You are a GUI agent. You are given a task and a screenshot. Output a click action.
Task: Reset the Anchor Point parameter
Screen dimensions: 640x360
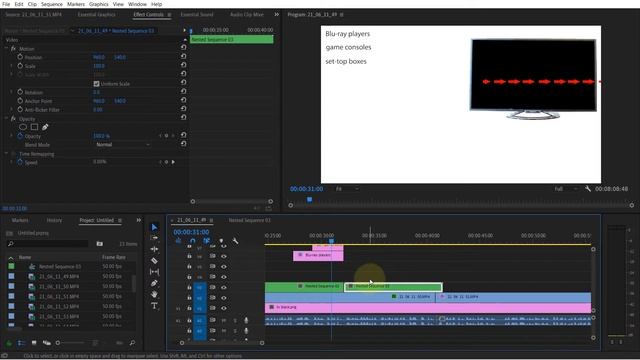(x=184, y=100)
